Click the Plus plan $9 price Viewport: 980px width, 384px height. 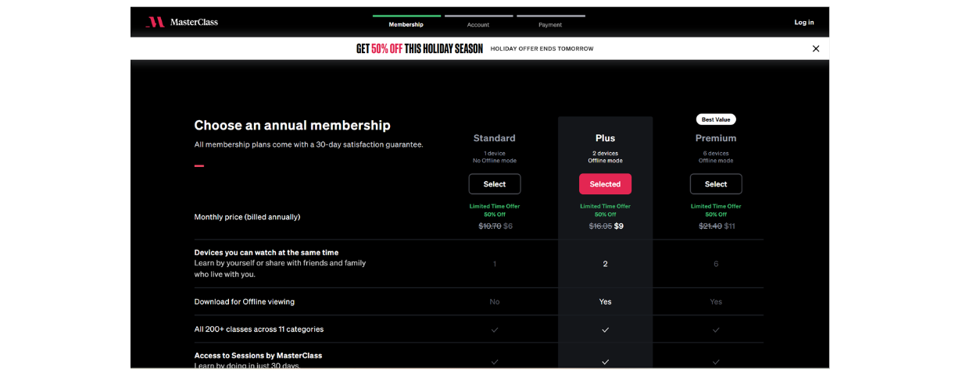pos(619,226)
